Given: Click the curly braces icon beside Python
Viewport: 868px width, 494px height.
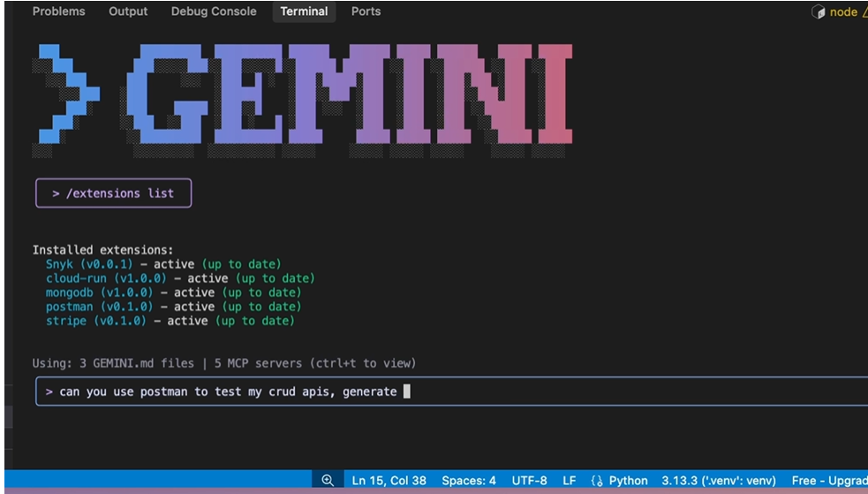Looking at the screenshot, I should (597, 480).
